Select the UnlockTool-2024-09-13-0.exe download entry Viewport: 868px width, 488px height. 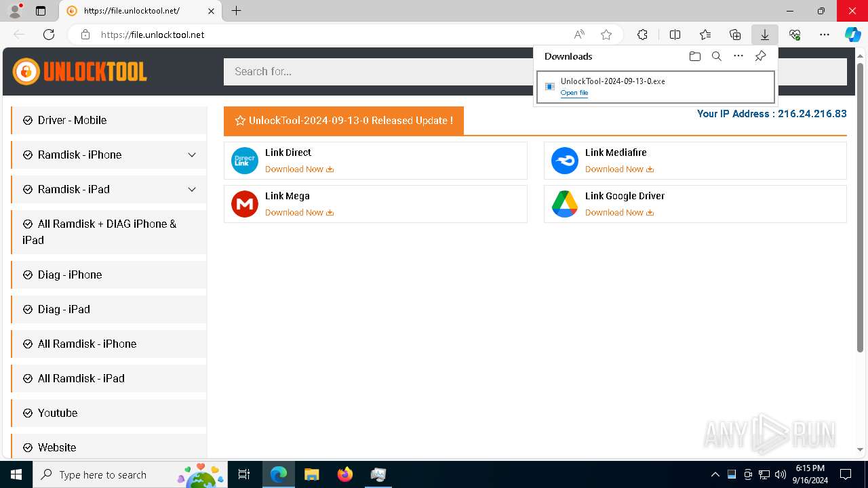coord(656,87)
